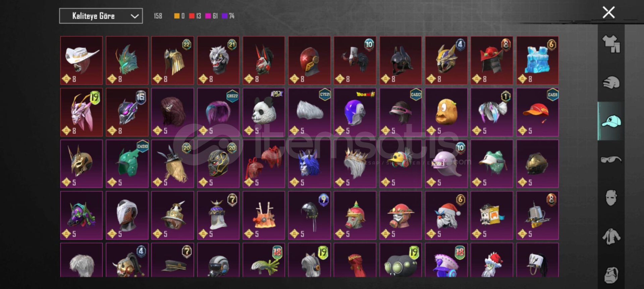Open the glasses category icon
The height and width of the screenshot is (289, 644).
[611, 159]
